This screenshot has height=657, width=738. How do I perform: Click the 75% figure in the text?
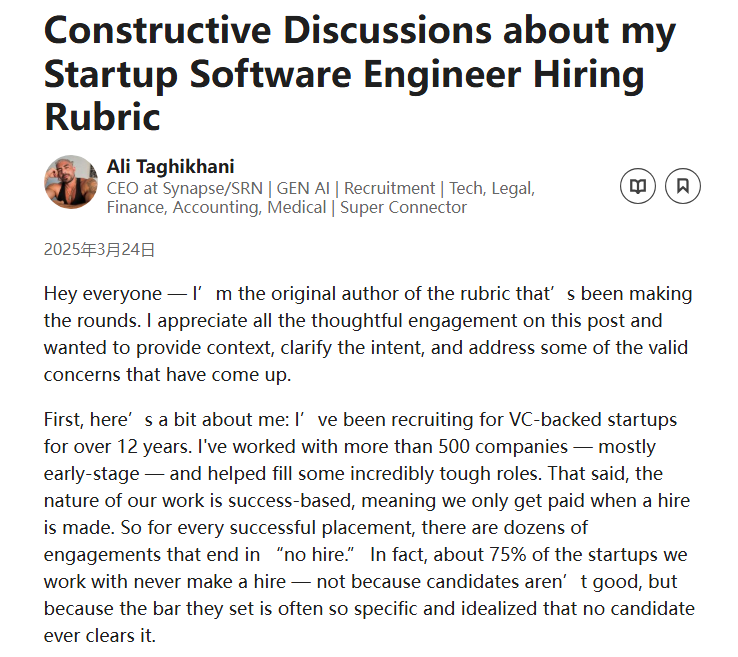pos(507,555)
